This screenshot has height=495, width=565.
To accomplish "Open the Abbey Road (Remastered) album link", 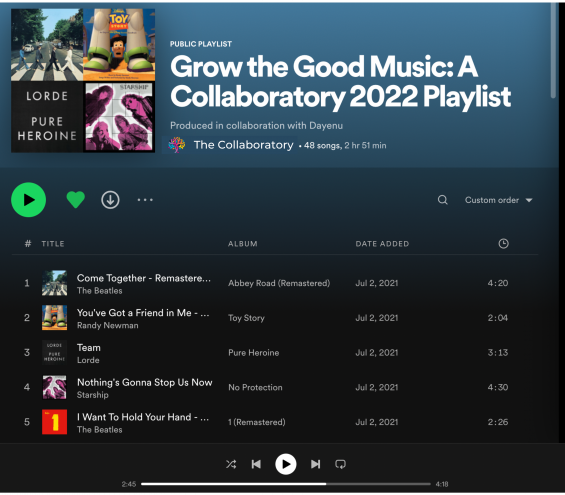I will pos(279,283).
